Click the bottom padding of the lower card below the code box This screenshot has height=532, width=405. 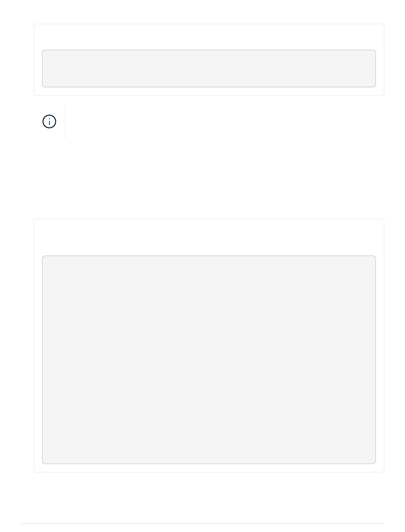point(209,468)
